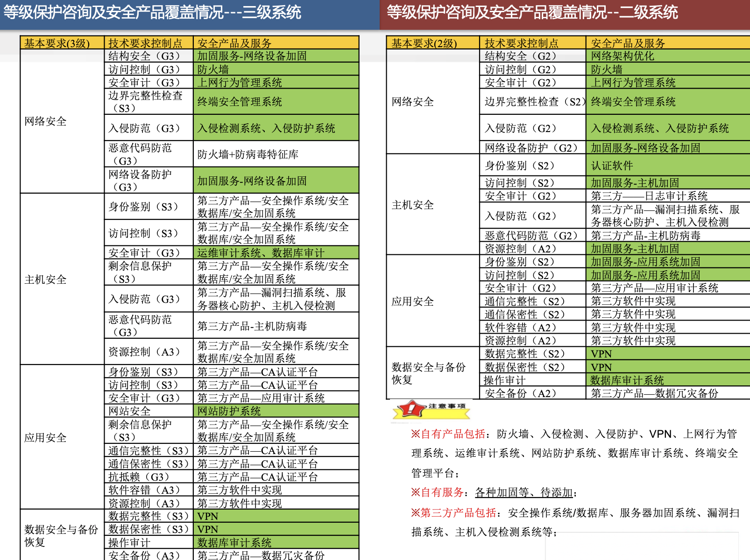The width and height of the screenshot is (750, 560).
Task: Select 第三方产品-主机防病毒 in left table
Action: (276, 326)
